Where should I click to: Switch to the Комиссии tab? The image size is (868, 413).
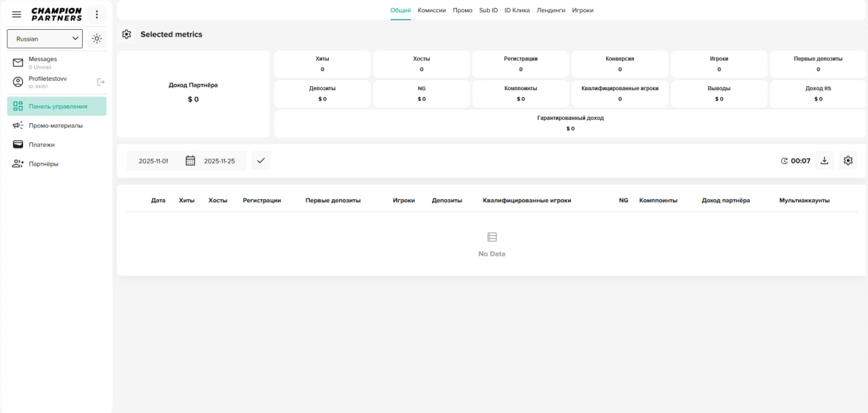(x=432, y=10)
